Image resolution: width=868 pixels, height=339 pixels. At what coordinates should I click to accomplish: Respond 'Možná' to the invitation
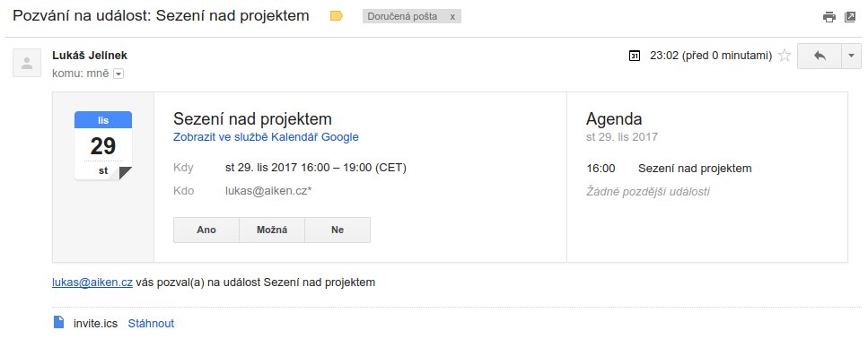[272, 230]
